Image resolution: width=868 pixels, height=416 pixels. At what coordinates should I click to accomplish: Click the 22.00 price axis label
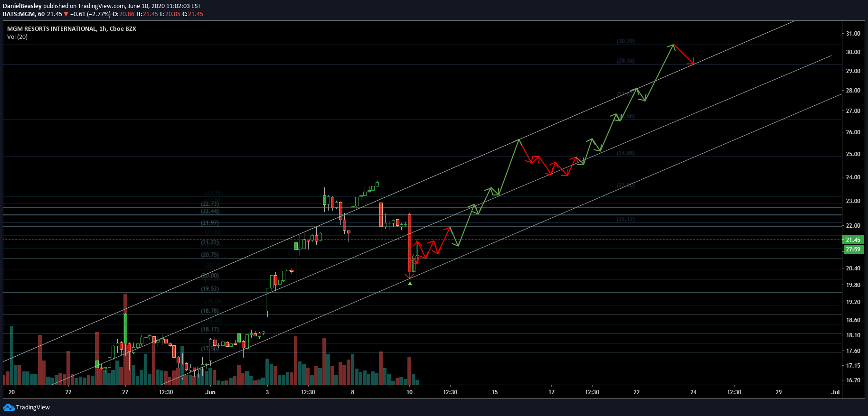[853, 226]
